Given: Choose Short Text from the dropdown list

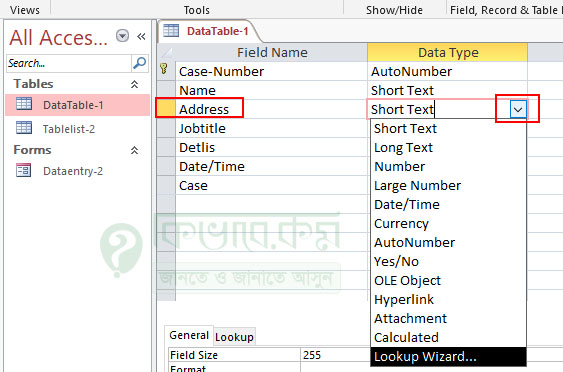Looking at the screenshot, I should 448,128.
